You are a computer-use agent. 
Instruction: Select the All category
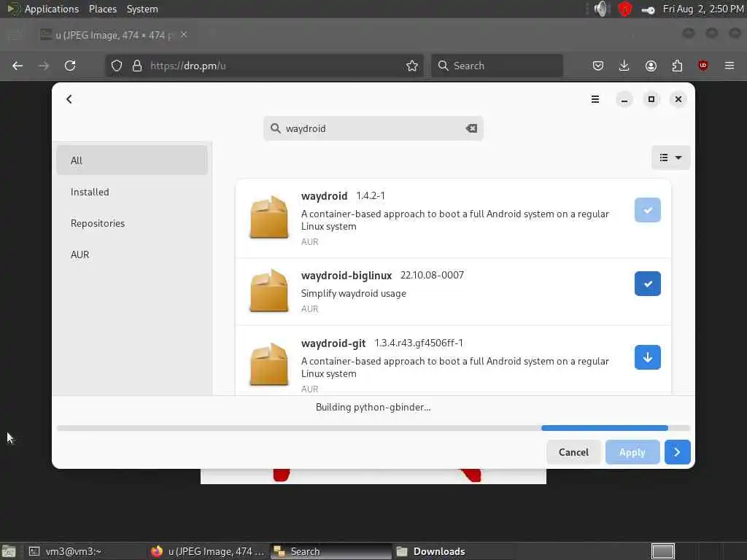click(132, 160)
